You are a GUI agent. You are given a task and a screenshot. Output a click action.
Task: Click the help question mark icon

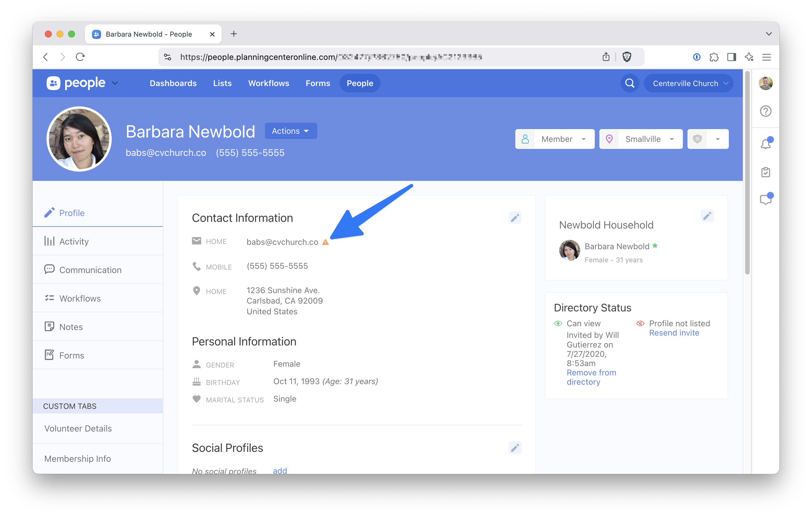pyautogui.click(x=765, y=111)
